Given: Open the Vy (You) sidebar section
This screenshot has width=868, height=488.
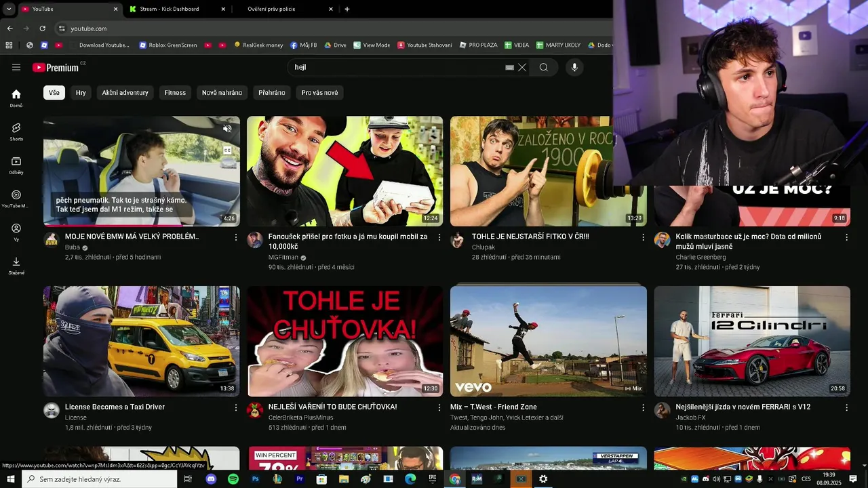Looking at the screenshot, I should coord(16,232).
